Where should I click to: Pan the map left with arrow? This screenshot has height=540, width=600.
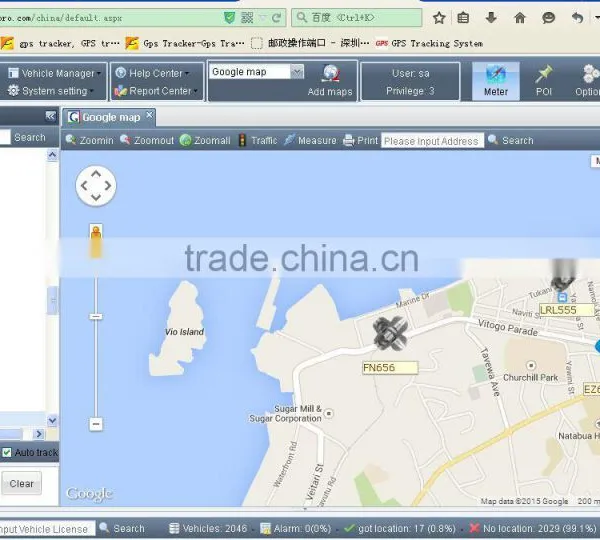(x=84, y=186)
